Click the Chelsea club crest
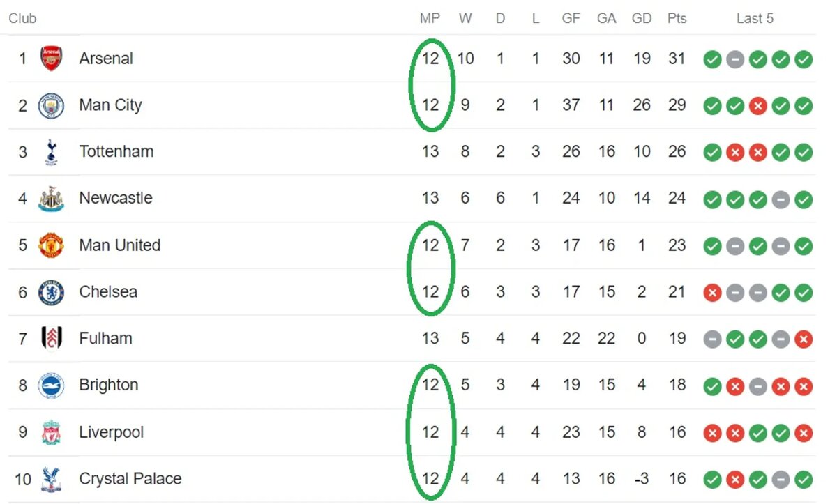The height and width of the screenshot is (504, 837). tap(51, 292)
